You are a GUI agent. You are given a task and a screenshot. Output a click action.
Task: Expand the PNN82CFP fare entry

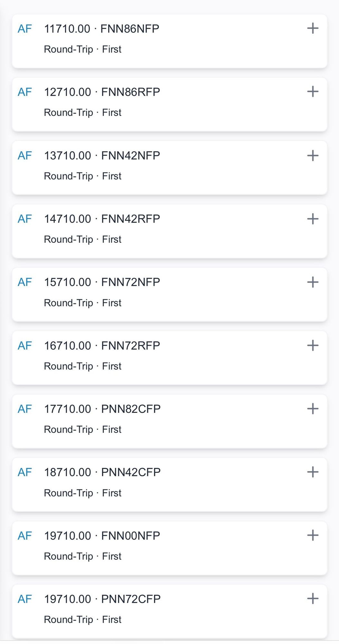[313, 409]
